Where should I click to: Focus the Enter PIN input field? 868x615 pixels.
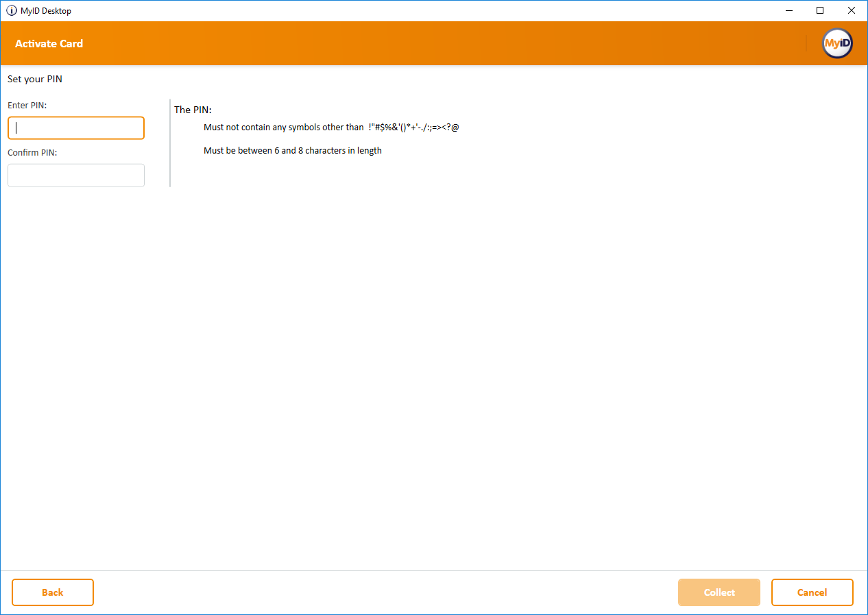coord(76,128)
